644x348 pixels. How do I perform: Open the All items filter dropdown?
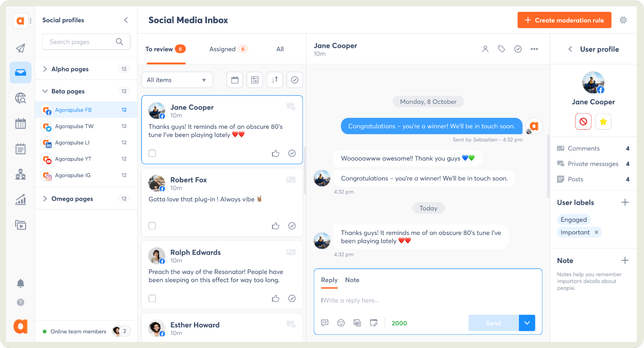177,80
